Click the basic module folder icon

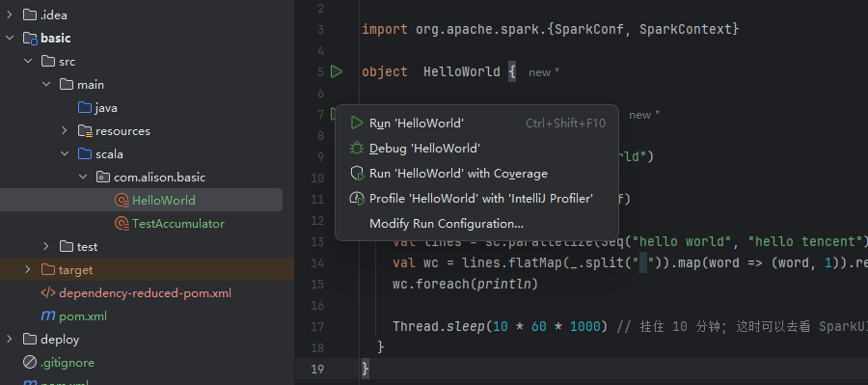30,39
